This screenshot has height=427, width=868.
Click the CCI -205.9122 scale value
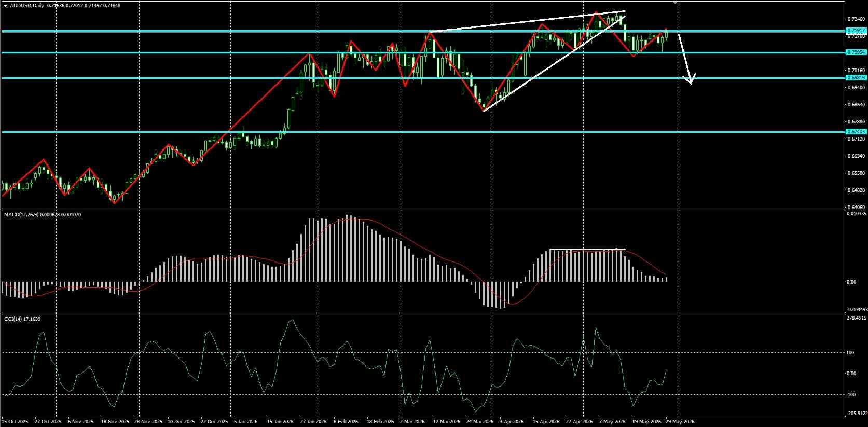(x=856, y=414)
